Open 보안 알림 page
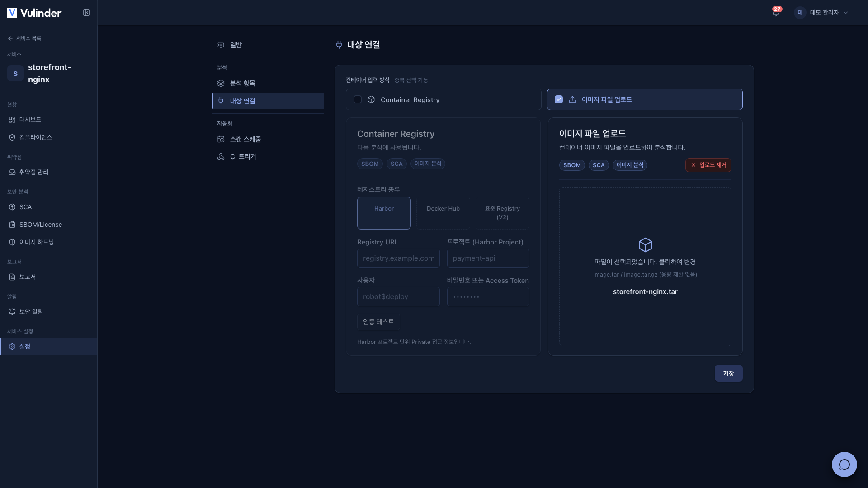This screenshot has width=868, height=488. coord(48,312)
